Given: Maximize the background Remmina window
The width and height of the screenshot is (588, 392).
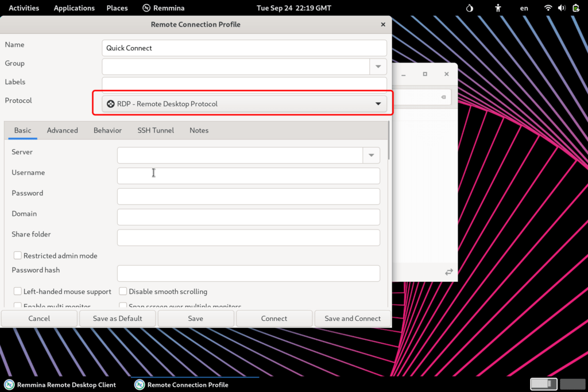Looking at the screenshot, I should pyautogui.click(x=425, y=74).
